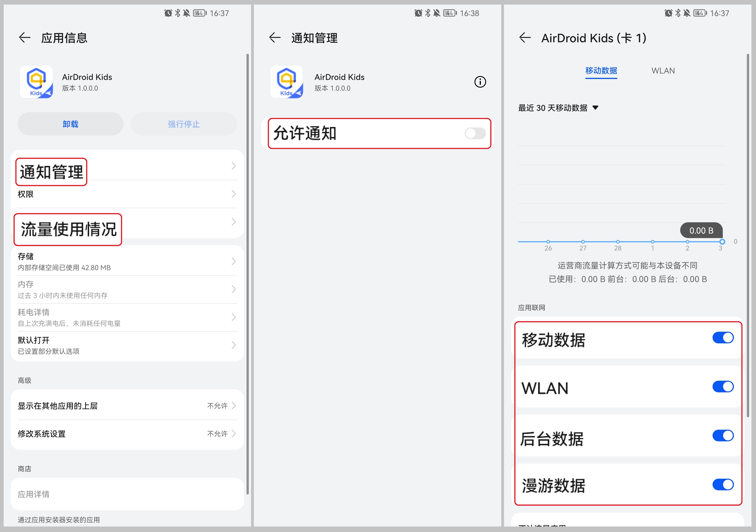Image resolution: width=756 pixels, height=532 pixels.
Task: Tap AirDroid Kids app icon in 通知管理
Action: coord(286,82)
